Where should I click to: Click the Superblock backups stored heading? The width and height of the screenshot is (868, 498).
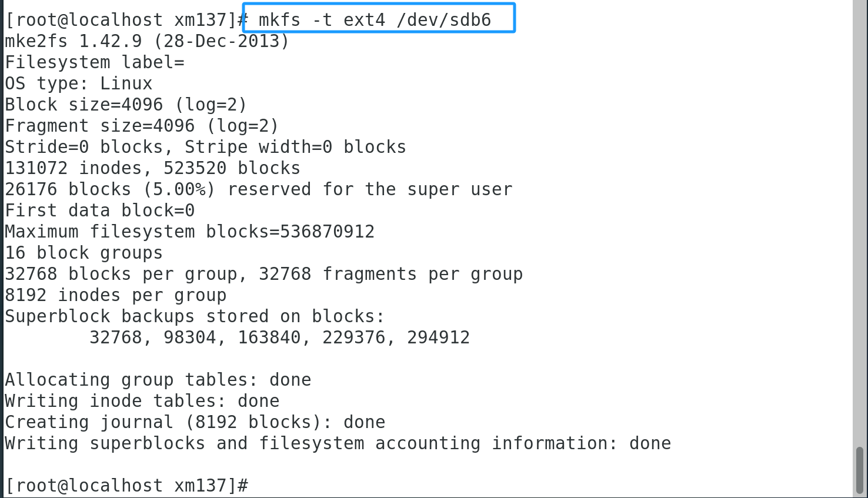click(x=195, y=316)
